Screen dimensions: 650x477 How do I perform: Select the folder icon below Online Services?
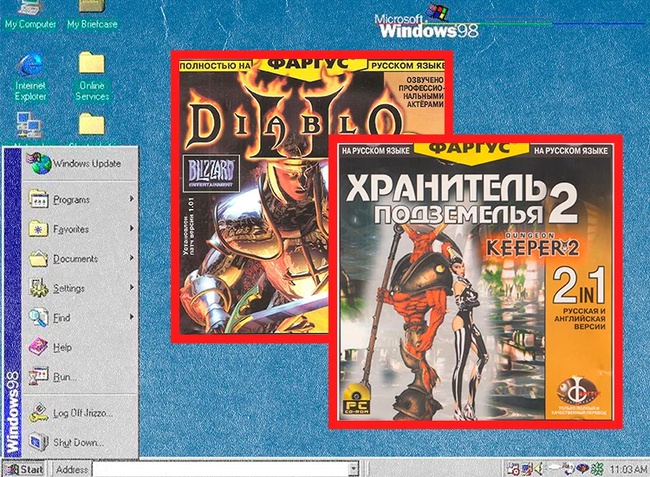point(92,124)
